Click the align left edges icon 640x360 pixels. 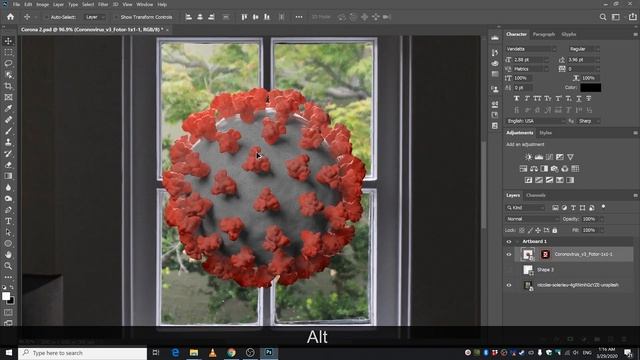(189, 17)
